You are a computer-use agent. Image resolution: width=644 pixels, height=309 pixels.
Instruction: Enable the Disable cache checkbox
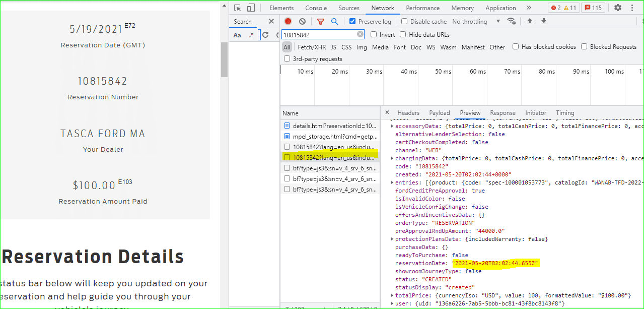coord(404,21)
